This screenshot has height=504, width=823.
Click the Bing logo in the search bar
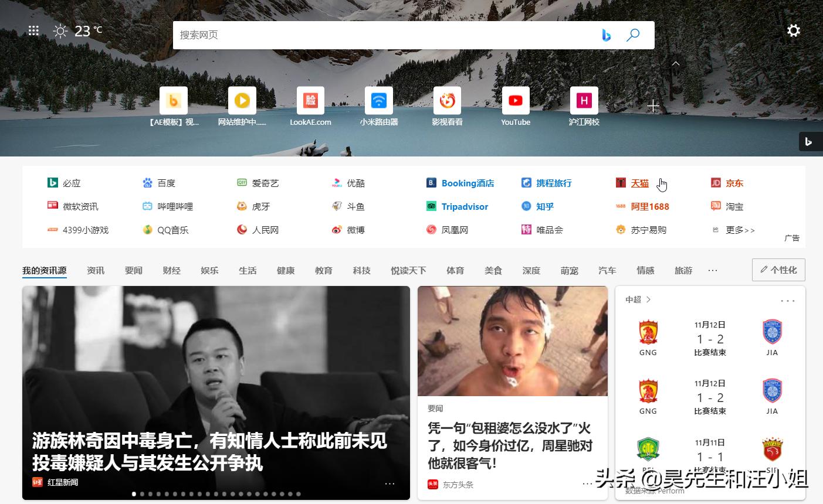point(607,35)
